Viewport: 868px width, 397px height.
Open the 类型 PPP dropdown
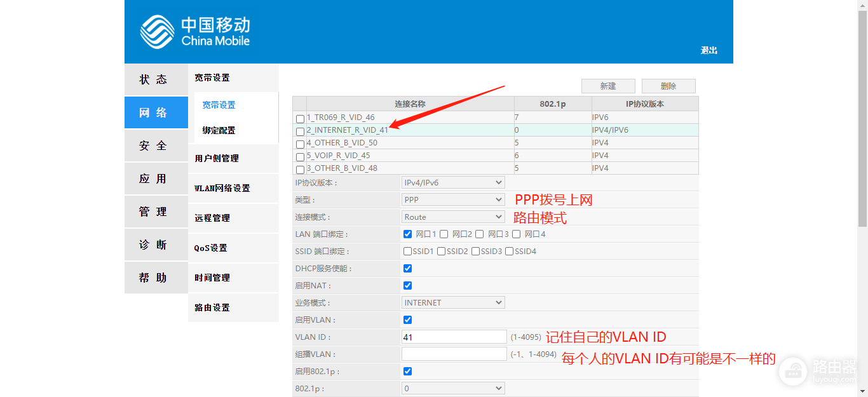coord(454,199)
